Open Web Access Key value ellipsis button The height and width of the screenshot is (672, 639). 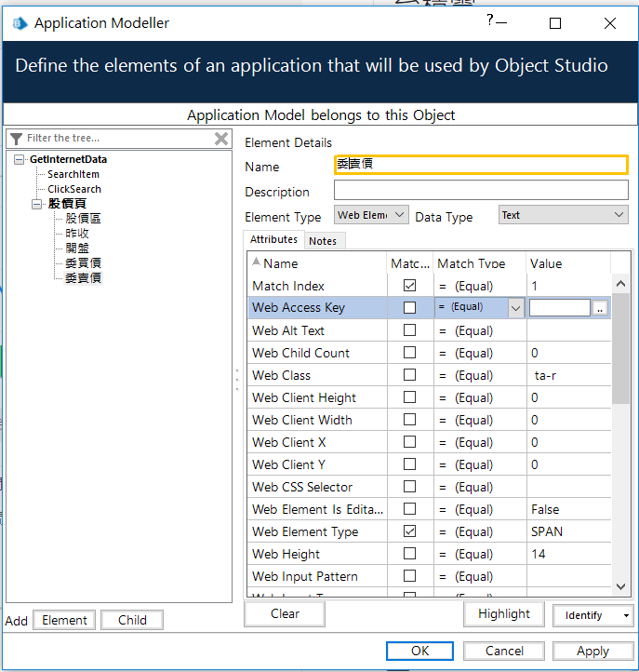(x=600, y=308)
